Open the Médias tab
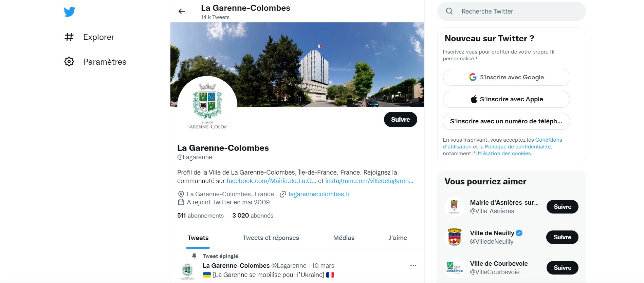Viewport: 644px width, 283px height. click(x=344, y=238)
